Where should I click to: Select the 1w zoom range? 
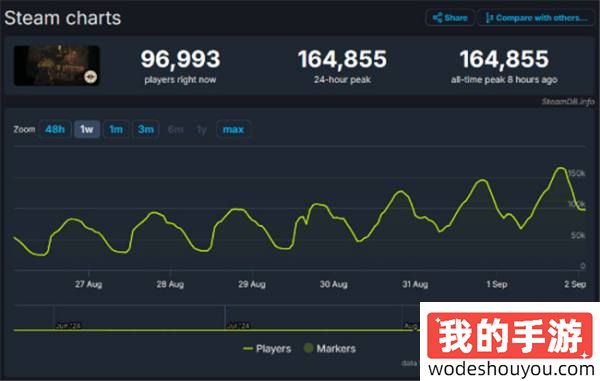(x=87, y=129)
